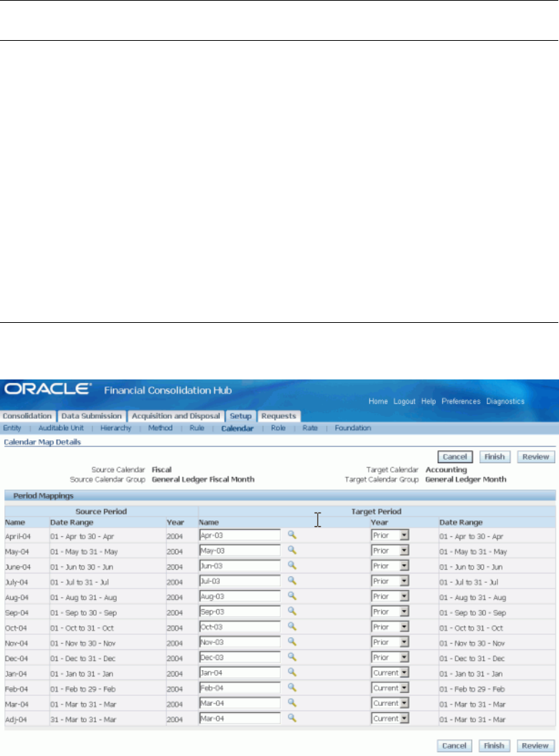The image size is (559, 756).
Task: Open period search for Oct-03 target name
Action: tap(292, 626)
